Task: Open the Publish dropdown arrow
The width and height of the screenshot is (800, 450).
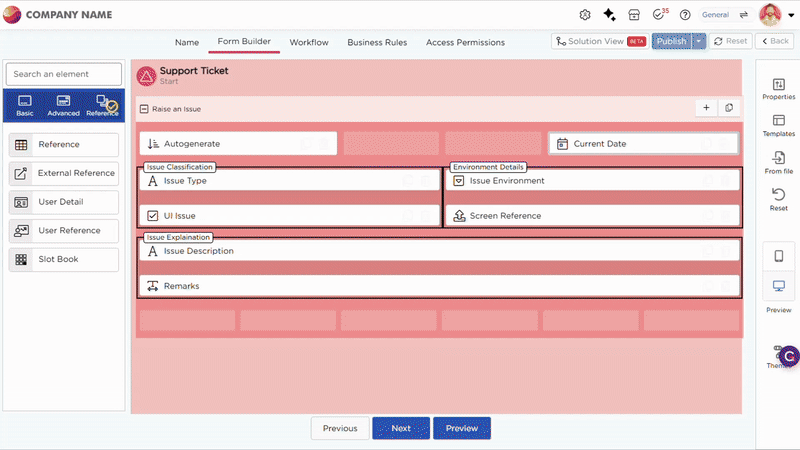Action: 698,41
